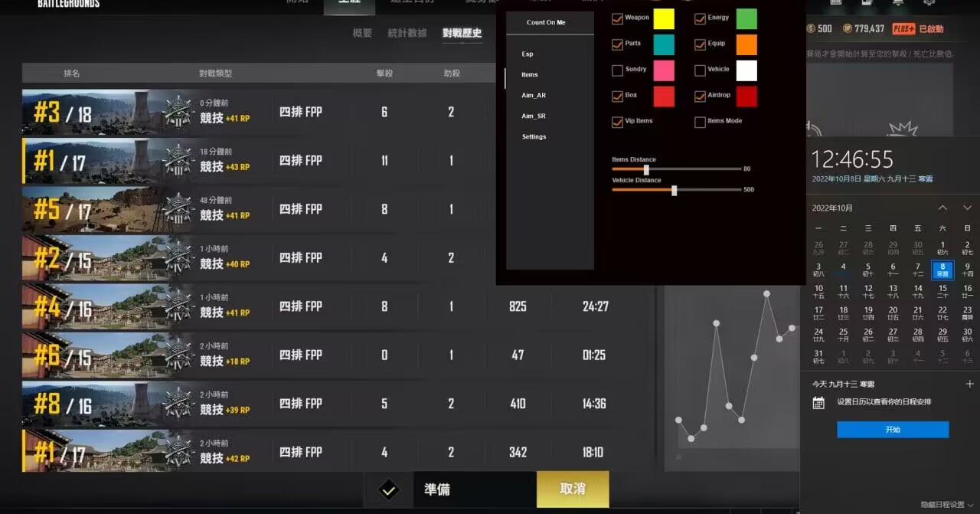Image resolution: width=980 pixels, height=514 pixels.
Task: Click the Items Distance slider handle
Action: coord(646,169)
